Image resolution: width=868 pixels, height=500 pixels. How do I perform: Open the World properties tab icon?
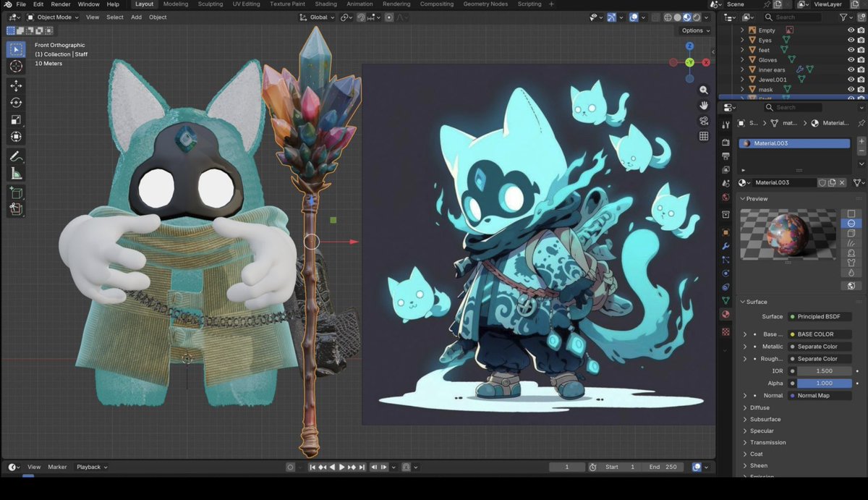726,197
